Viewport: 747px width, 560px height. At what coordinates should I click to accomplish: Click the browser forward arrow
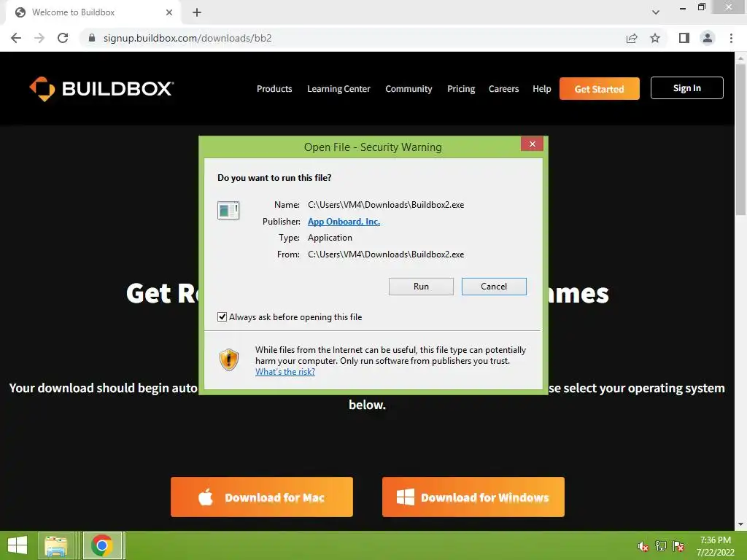[x=39, y=38]
